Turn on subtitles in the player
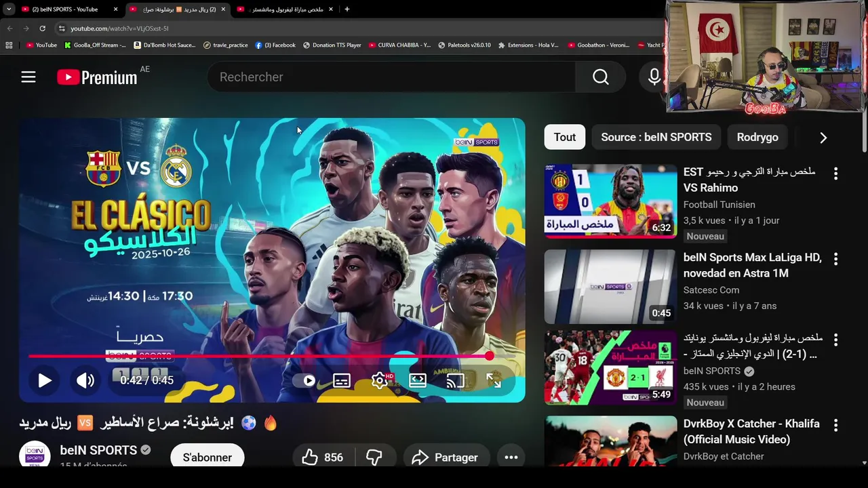The image size is (868, 488). coord(342,381)
